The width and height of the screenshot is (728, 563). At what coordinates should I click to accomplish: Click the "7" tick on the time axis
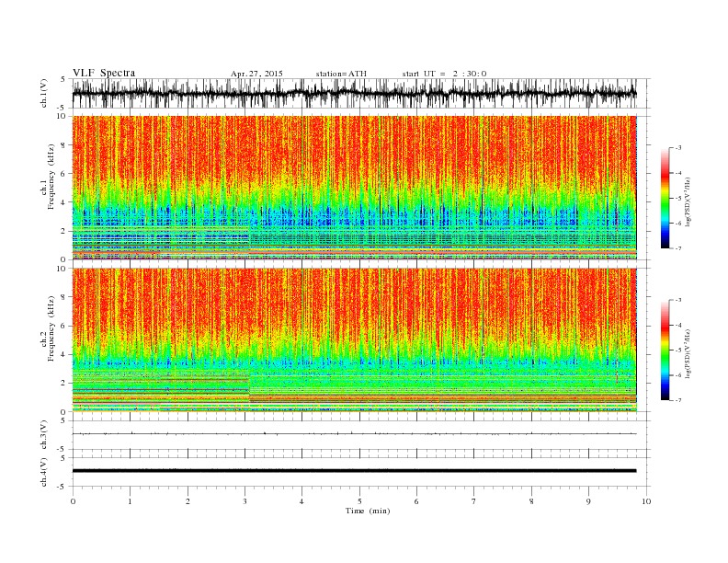pos(474,501)
